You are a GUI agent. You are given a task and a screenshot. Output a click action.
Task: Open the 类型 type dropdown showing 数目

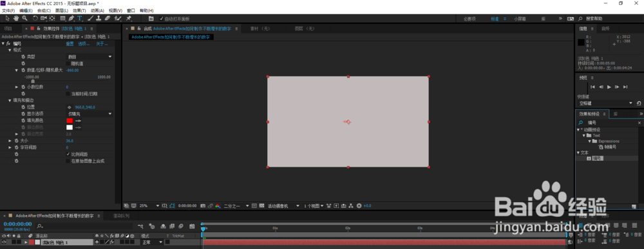pyautogui.click(x=90, y=57)
